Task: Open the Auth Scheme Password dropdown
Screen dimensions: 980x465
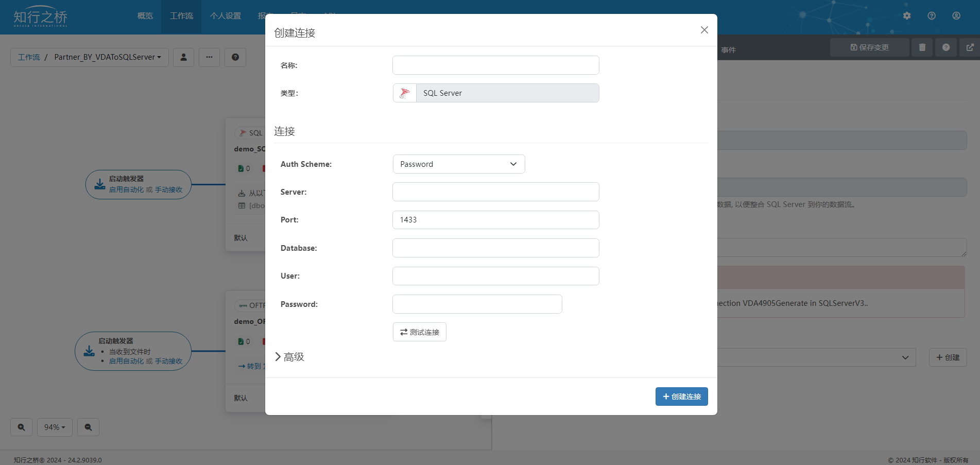Action: (459, 164)
